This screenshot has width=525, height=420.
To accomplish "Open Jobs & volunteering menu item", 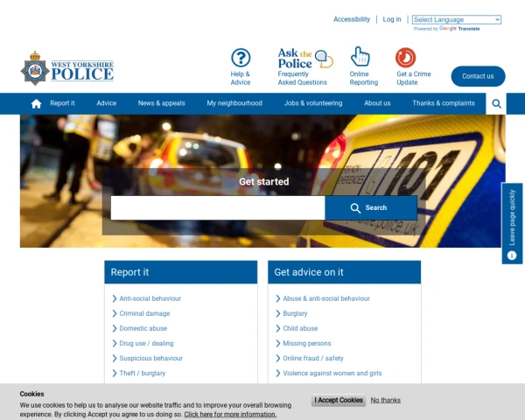I will click(x=313, y=103).
